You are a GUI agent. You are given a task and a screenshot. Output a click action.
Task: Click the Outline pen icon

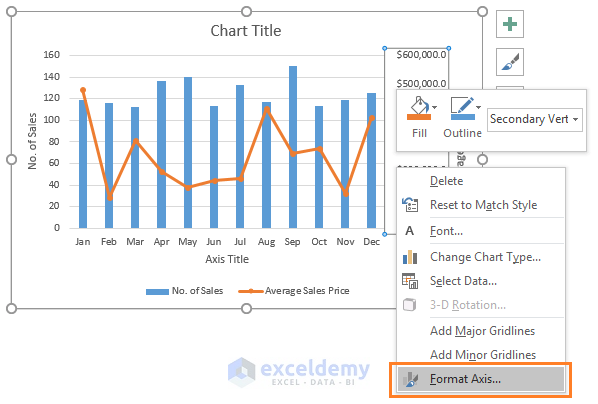pyautogui.click(x=462, y=105)
